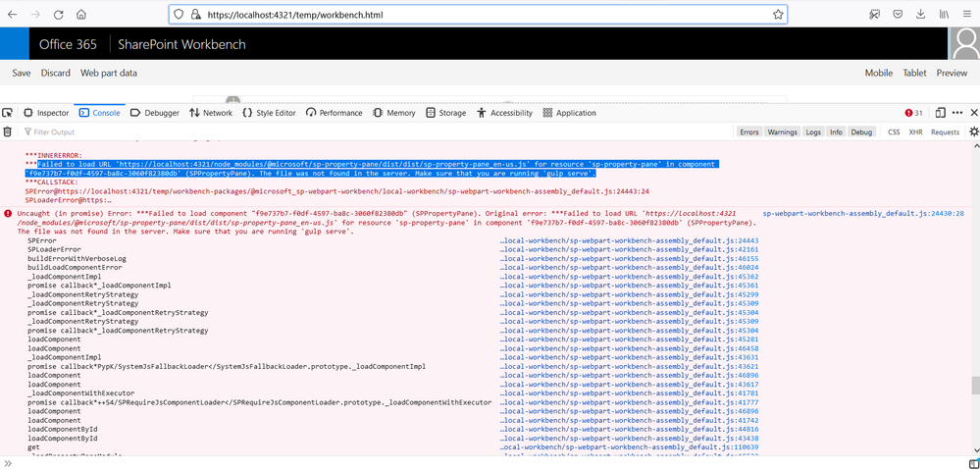Clear the console output with trash icon

8,131
